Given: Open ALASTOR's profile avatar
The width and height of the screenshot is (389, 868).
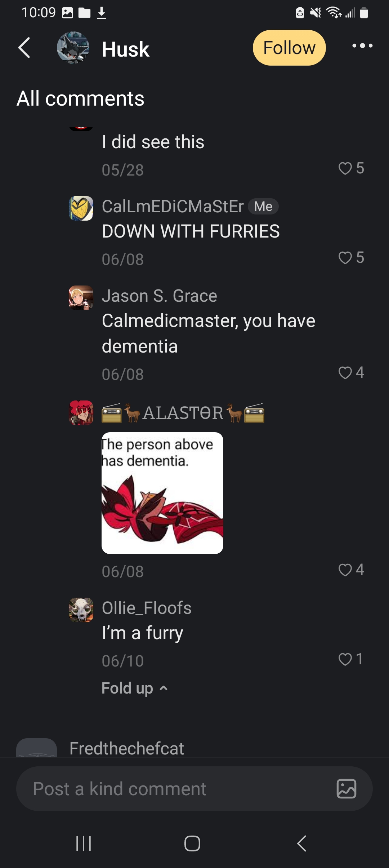Looking at the screenshot, I should [x=81, y=413].
